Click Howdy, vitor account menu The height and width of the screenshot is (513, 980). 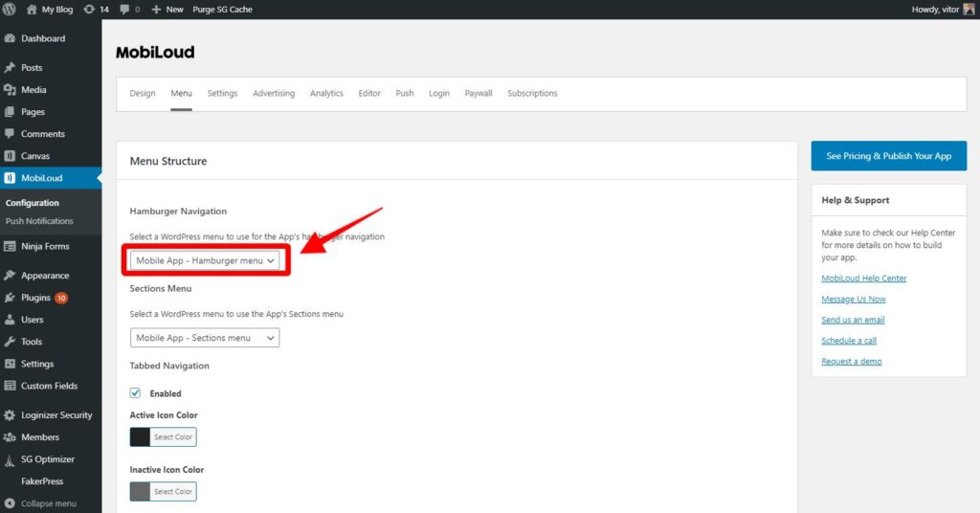pos(943,10)
